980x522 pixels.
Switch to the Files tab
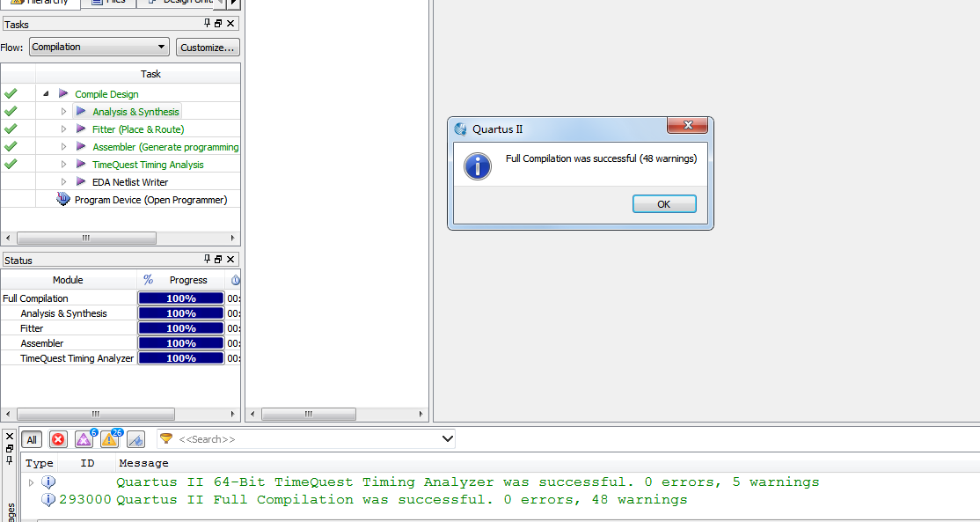pos(109,4)
